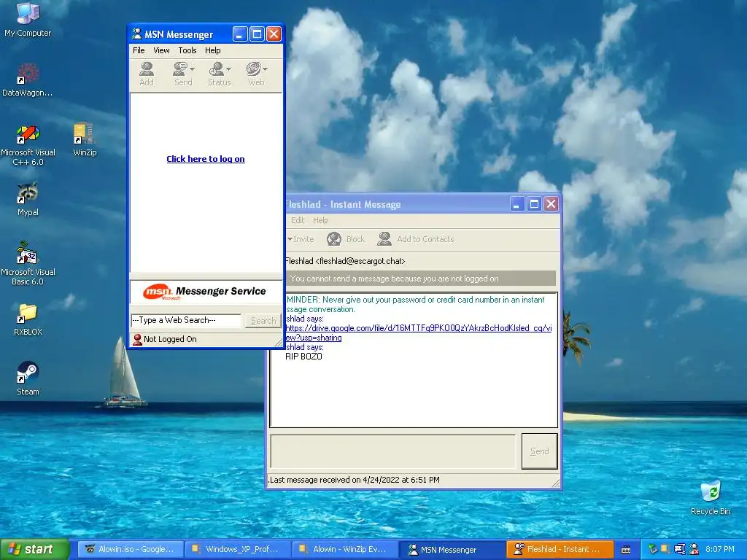
Task: Expand the Status toolbar dropdown arrow
Action: (228, 69)
